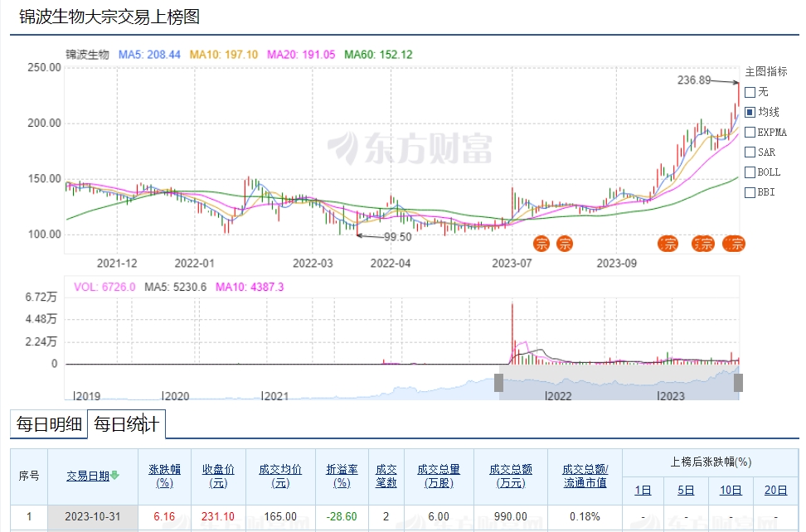Screen dimensions: 806x532
Task: Check the BOLL indicator option
Action: pos(750,172)
